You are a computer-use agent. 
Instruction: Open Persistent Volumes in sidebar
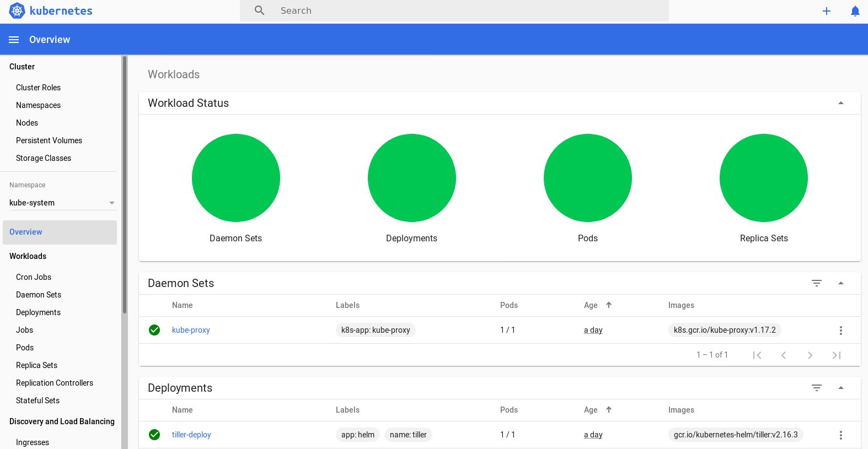point(49,140)
